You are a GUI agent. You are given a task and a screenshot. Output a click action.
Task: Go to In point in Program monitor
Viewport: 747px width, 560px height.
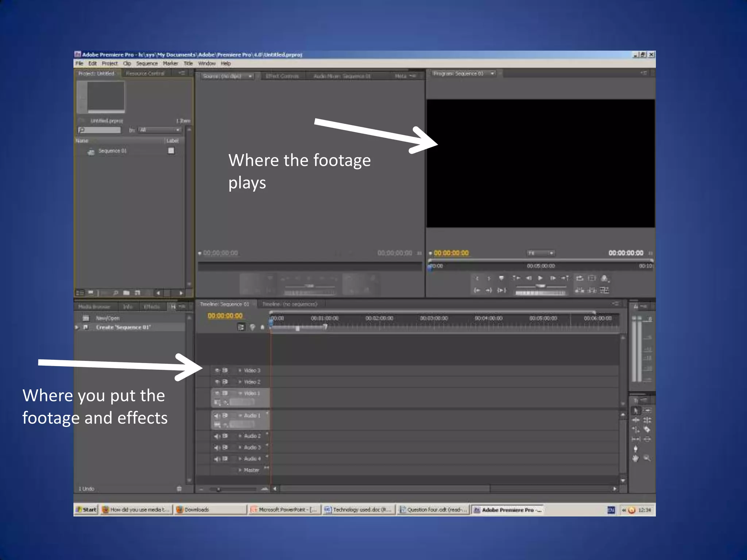[x=477, y=290]
